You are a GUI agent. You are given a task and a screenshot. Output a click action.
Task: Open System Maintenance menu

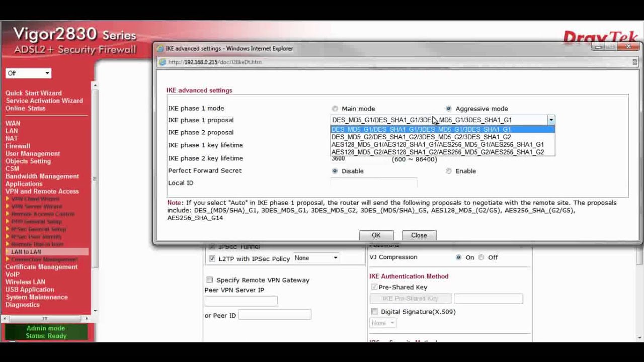point(37,297)
